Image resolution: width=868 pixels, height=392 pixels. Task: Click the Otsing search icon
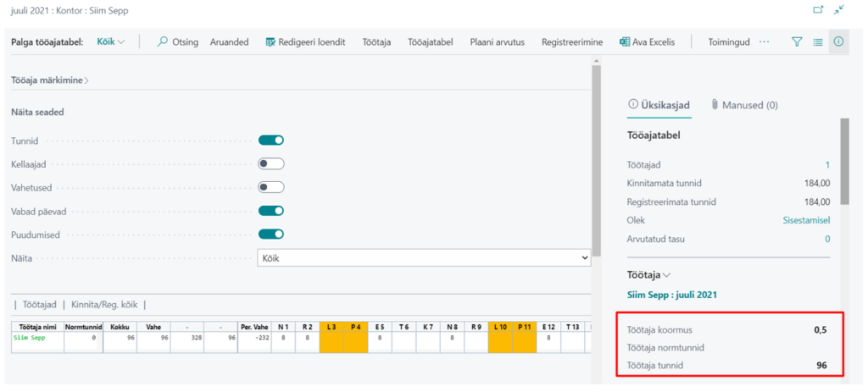pos(164,41)
